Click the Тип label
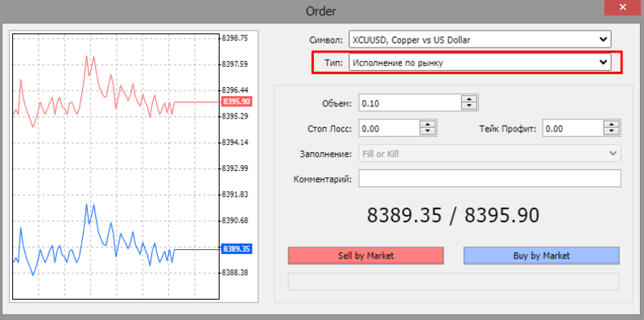 click(x=333, y=64)
